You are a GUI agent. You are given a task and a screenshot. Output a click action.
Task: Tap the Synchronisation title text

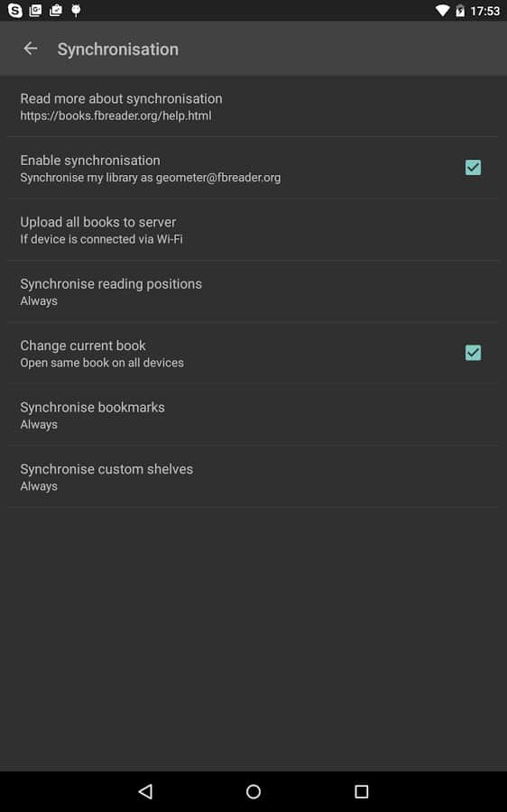pyautogui.click(x=118, y=50)
